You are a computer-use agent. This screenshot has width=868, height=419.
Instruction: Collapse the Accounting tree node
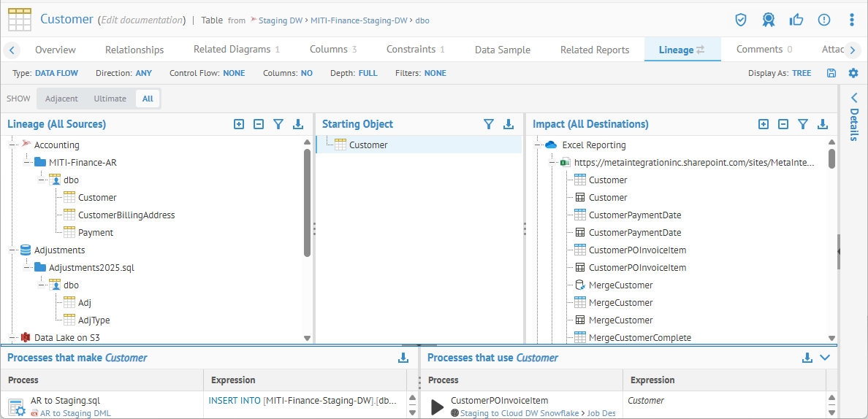click(x=13, y=145)
